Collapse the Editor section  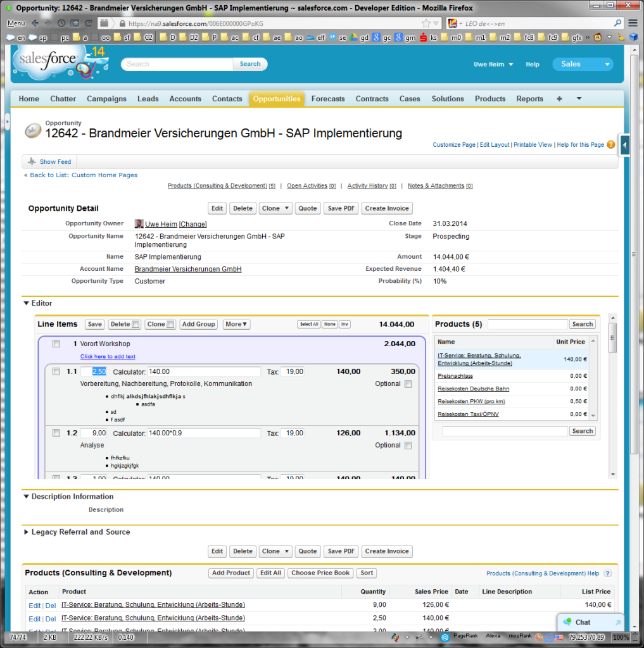[x=27, y=303]
